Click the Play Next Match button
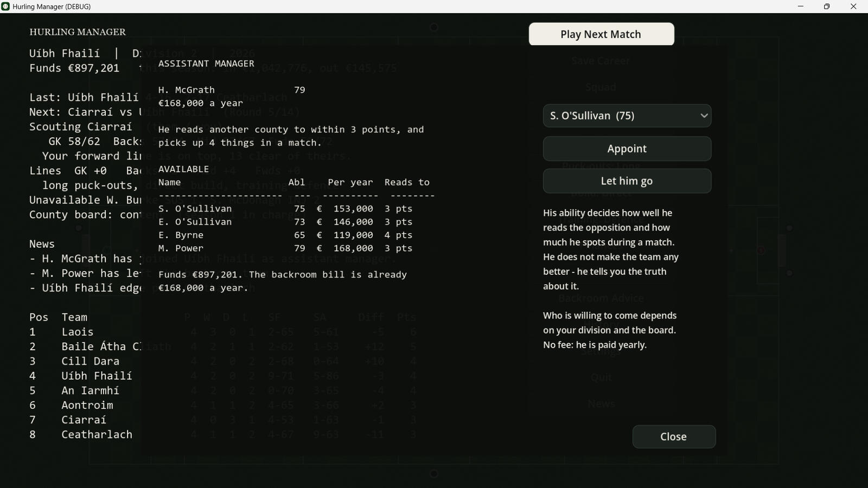 (601, 34)
